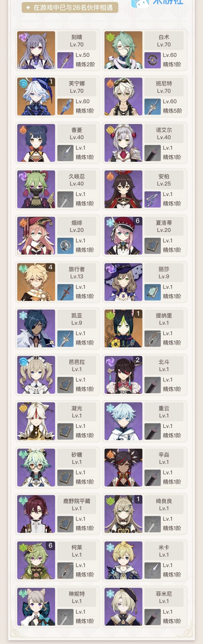203x644 pixels.
Task: Click Tighnari's (提纳里) bow weapon icon
Action: [x=152, y=339]
